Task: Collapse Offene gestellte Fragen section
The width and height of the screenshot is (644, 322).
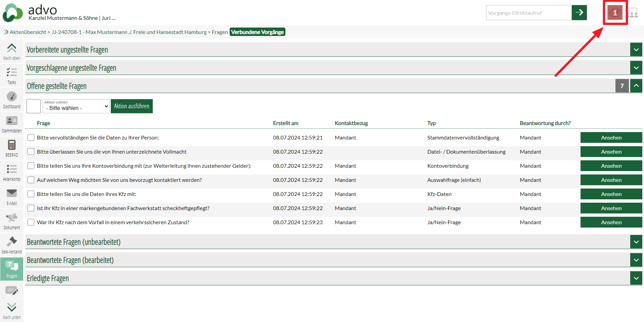Action: (x=636, y=86)
